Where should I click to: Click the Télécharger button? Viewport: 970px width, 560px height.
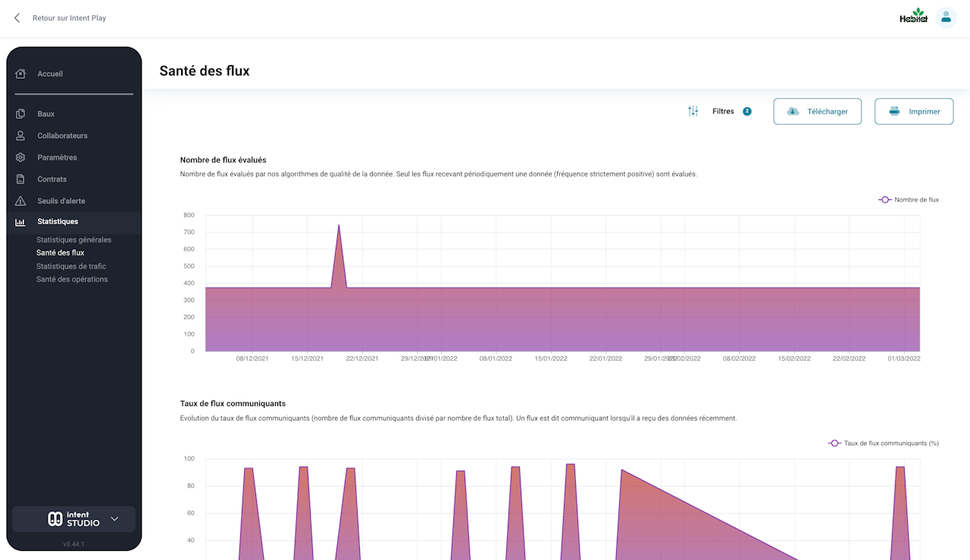[817, 111]
